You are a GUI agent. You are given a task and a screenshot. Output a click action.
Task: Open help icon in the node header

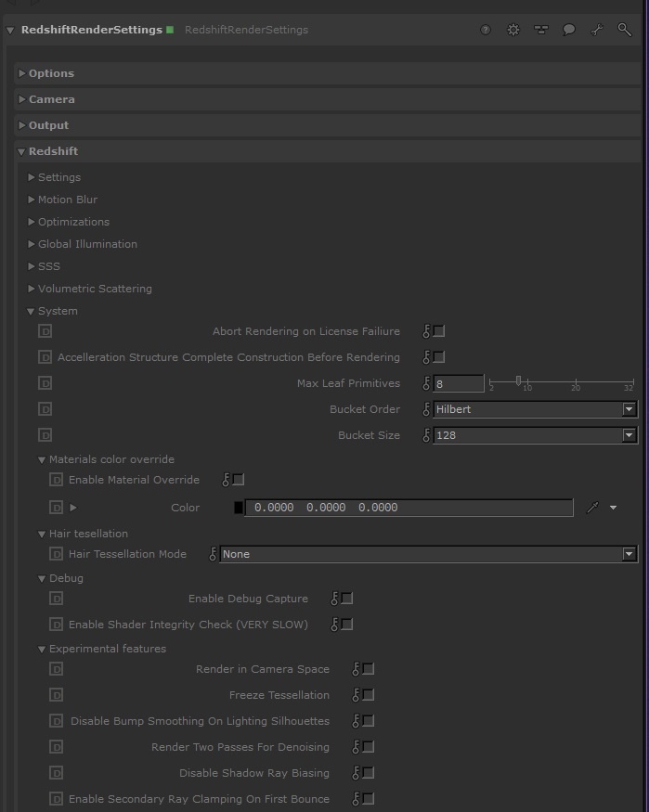[x=486, y=30]
